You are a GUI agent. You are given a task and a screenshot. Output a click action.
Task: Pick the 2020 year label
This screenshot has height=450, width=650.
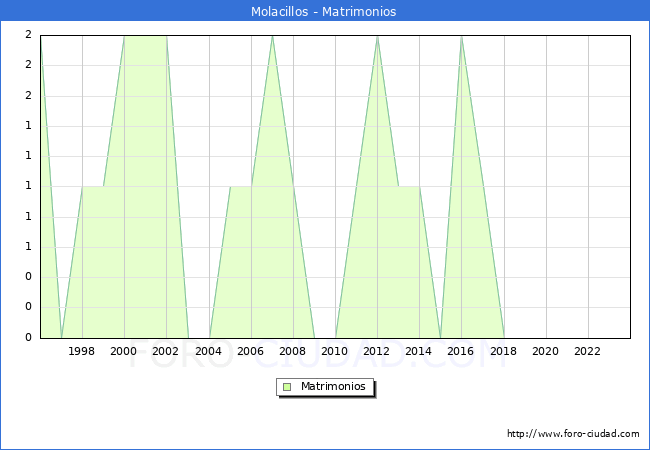click(545, 351)
